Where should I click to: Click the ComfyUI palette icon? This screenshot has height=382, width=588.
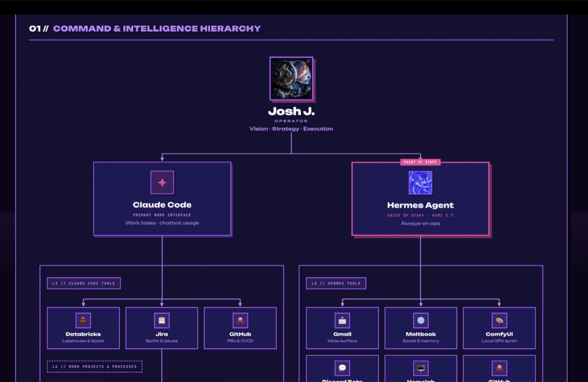tap(499, 320)
